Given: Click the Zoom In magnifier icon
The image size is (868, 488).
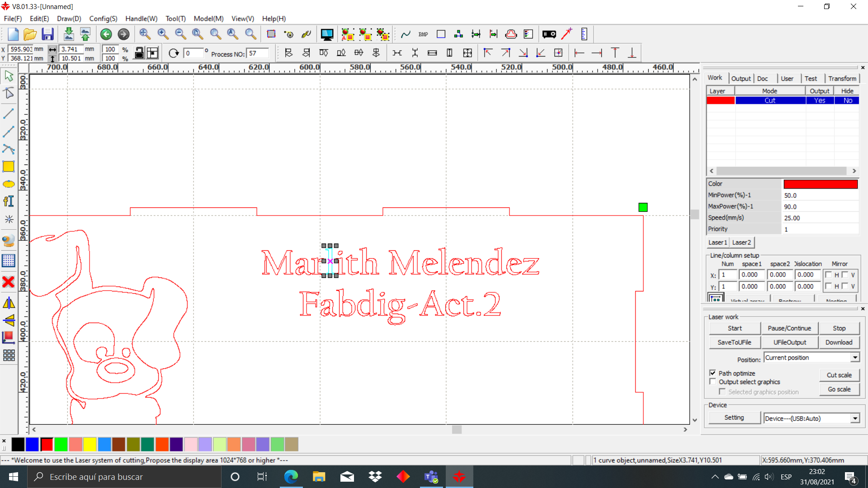Looking at the screenshot, I should tap(163, 34).
